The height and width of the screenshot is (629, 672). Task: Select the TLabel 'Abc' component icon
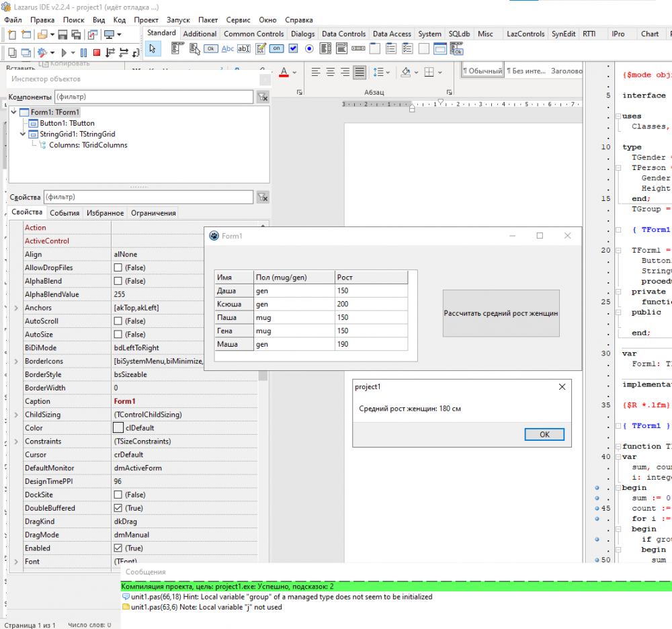pos(228,48)
